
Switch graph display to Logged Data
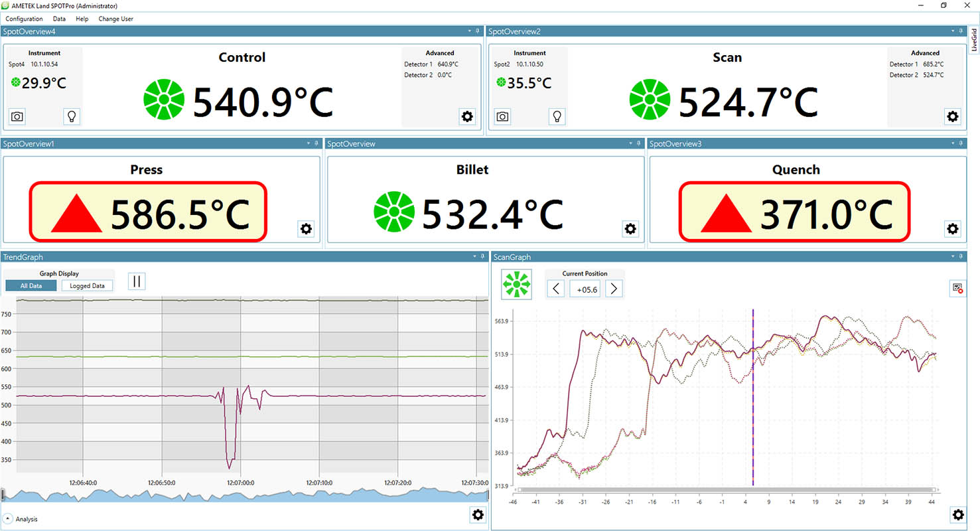click(x=87, y=285)
